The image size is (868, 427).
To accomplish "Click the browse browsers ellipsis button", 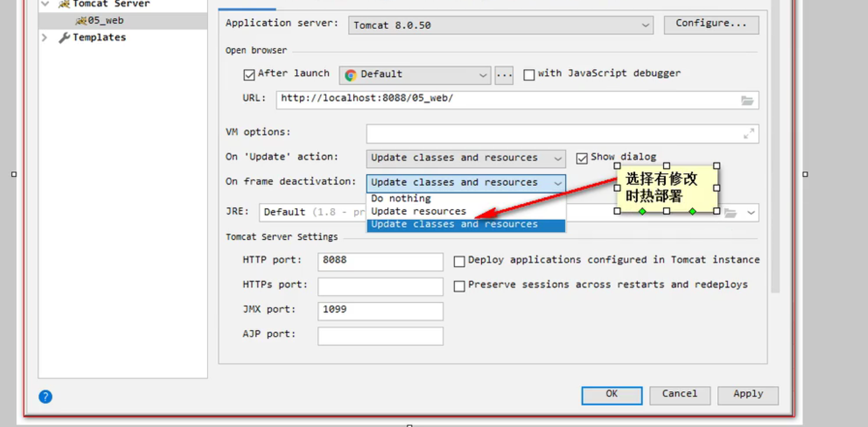I will coord(504,75).
